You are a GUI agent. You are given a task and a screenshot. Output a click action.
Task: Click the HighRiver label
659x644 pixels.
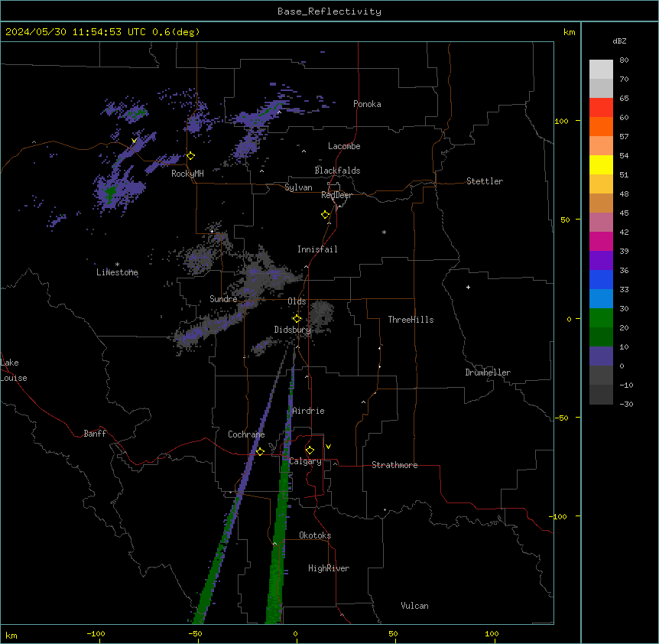329,568
